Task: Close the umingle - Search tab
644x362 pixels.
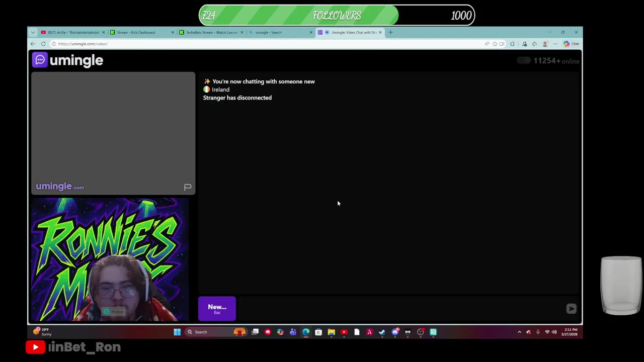Action: [x=310, y=32]
